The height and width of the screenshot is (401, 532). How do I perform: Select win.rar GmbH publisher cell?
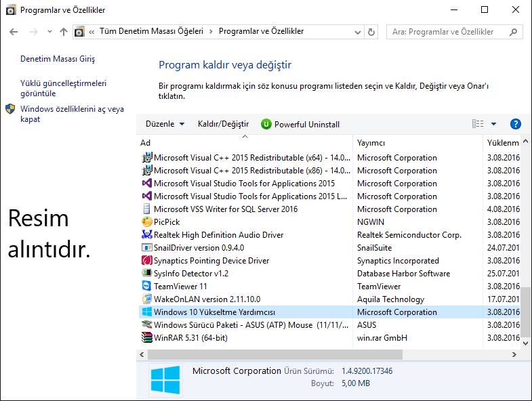click(382, 338)
